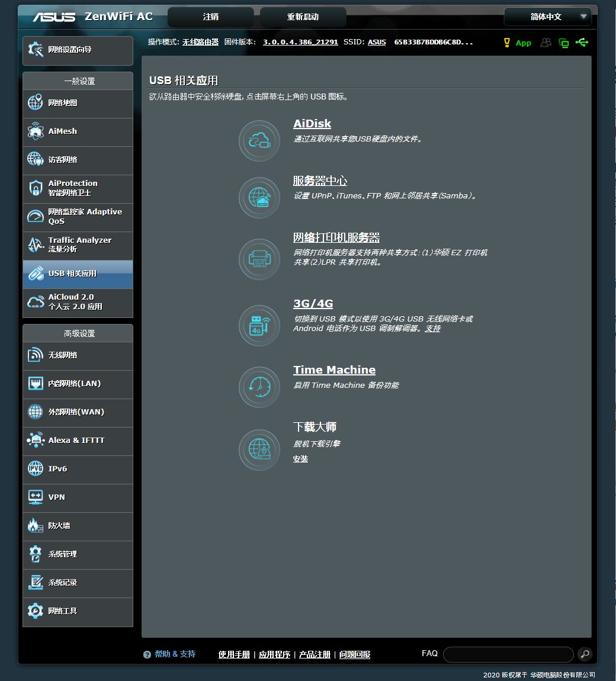This screenshot has height=681, width=616.
Task: Click the network clients status icon
Action: tap(564, 43)
